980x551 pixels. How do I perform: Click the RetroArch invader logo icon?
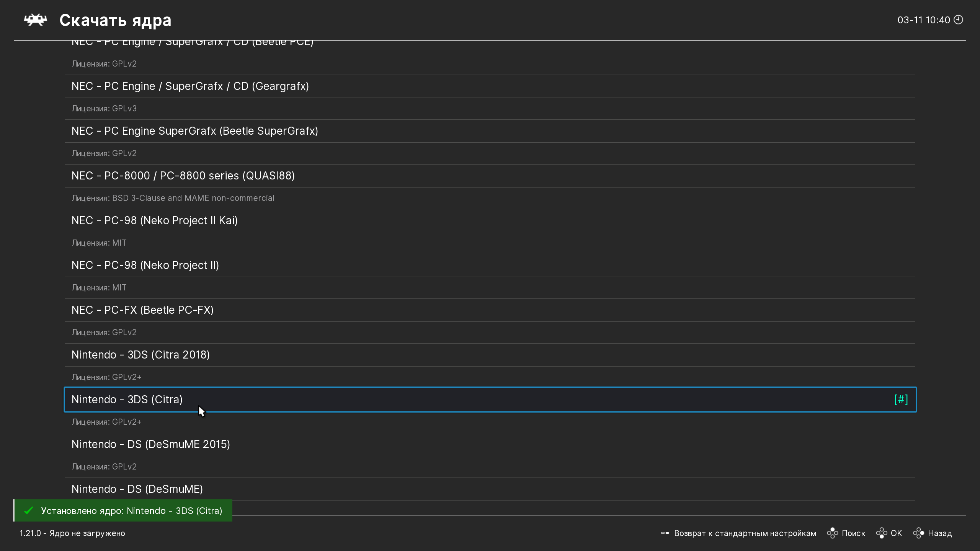tap(35, 20)
